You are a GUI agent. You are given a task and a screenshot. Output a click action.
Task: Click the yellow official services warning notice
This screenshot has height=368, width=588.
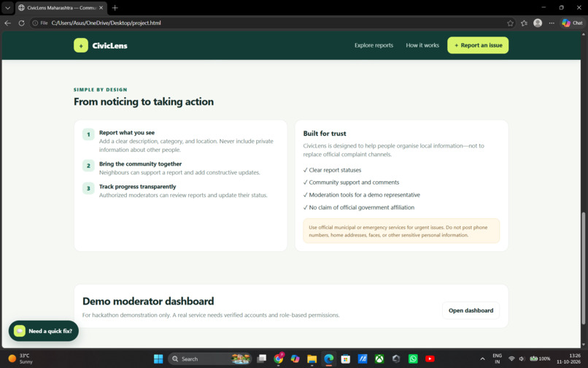(x=401, y=231)
